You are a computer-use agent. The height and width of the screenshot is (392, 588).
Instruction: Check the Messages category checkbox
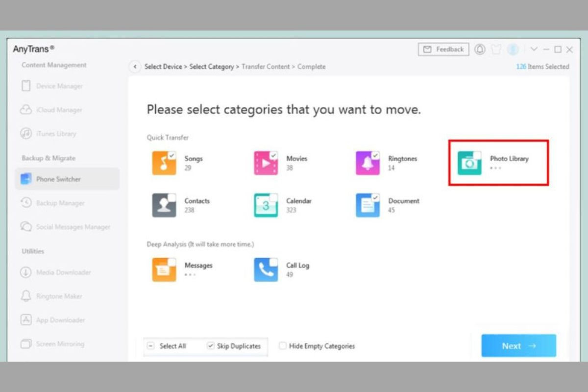172,262
